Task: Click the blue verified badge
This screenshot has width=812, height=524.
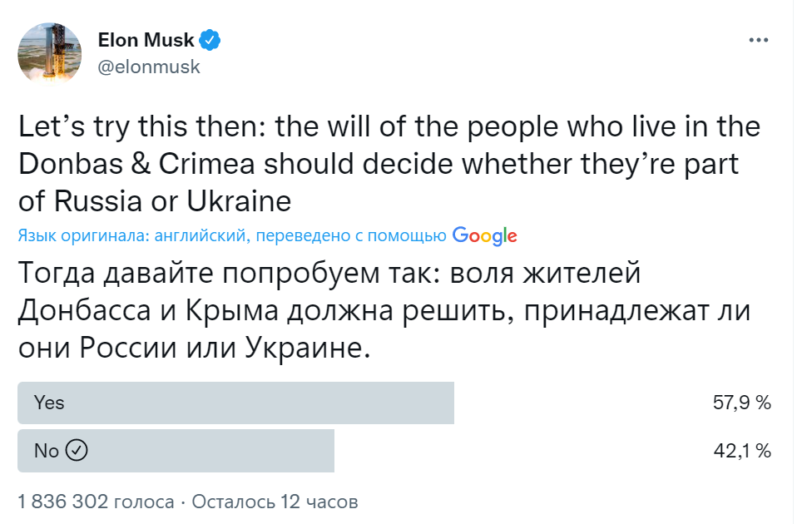Action: click(210, 40)
